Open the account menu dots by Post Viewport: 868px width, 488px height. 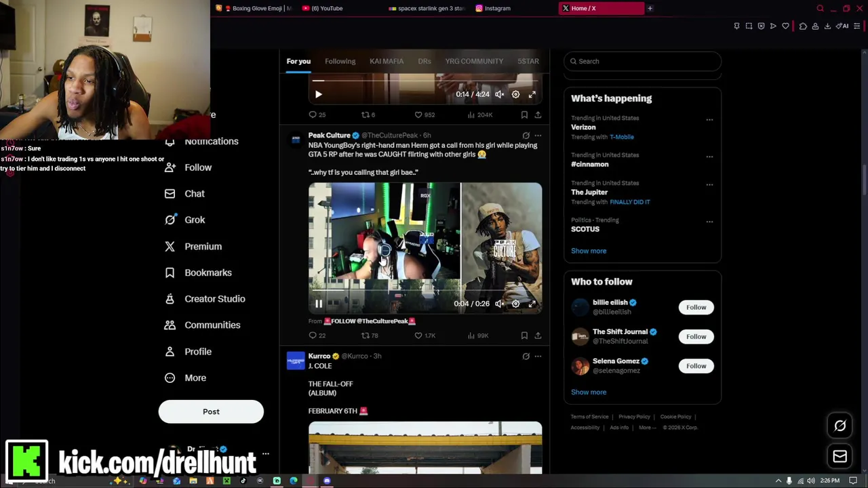pos(266,453)
